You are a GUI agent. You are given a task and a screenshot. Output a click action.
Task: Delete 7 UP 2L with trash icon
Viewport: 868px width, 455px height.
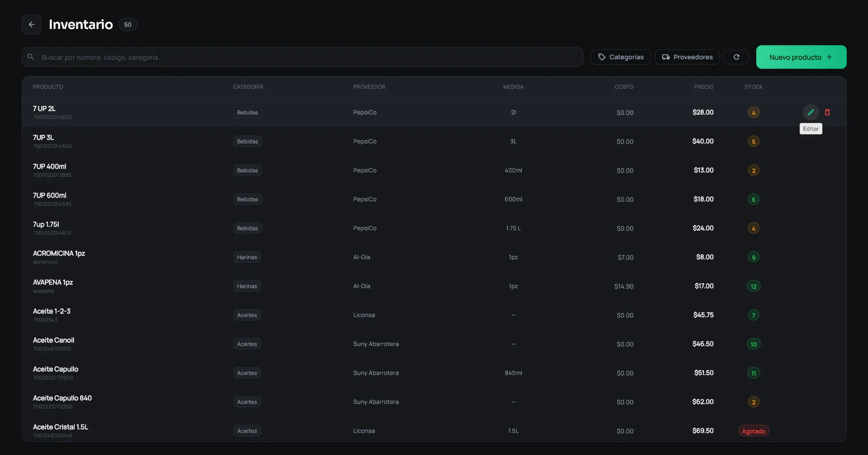(x=827, y=112)
